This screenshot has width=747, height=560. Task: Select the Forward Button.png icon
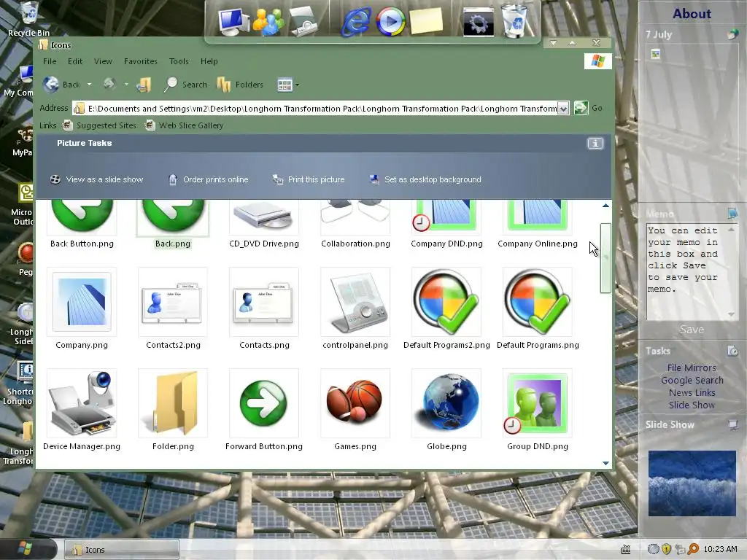(264, 402)
